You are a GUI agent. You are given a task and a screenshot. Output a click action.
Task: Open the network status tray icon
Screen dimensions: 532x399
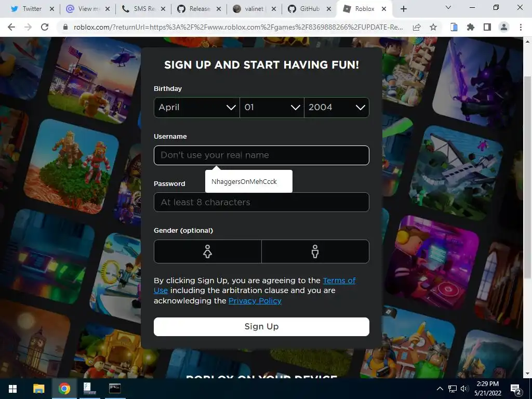[453, 389]
